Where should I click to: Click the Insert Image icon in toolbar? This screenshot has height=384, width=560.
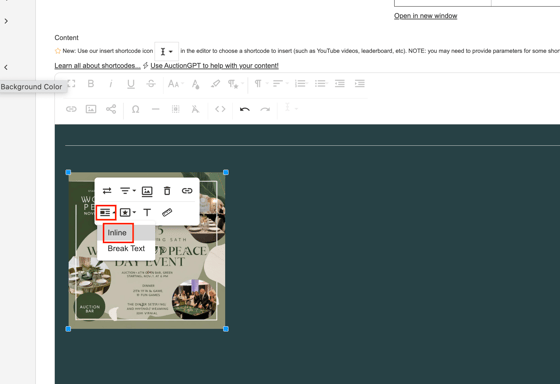click(x=91, y=109)
